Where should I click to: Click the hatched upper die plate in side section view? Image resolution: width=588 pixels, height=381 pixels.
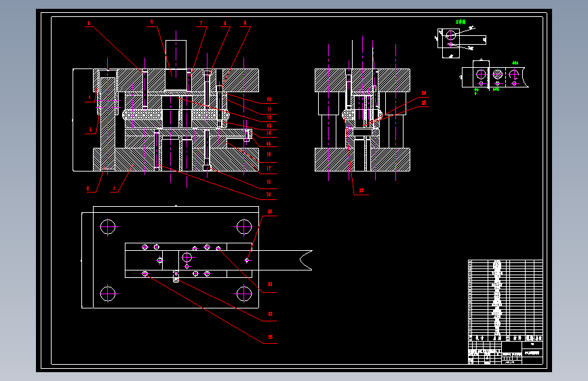[362, 80]
